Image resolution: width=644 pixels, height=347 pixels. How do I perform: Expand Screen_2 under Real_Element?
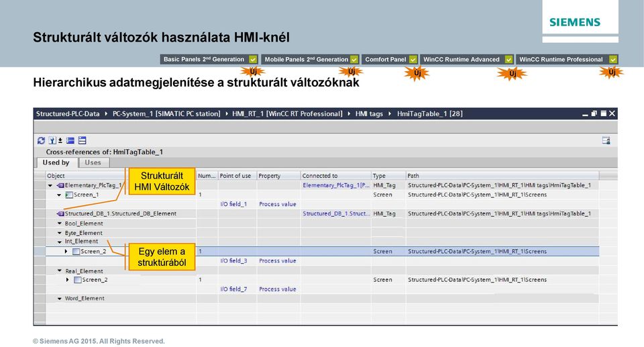click(x=68, y=280)
